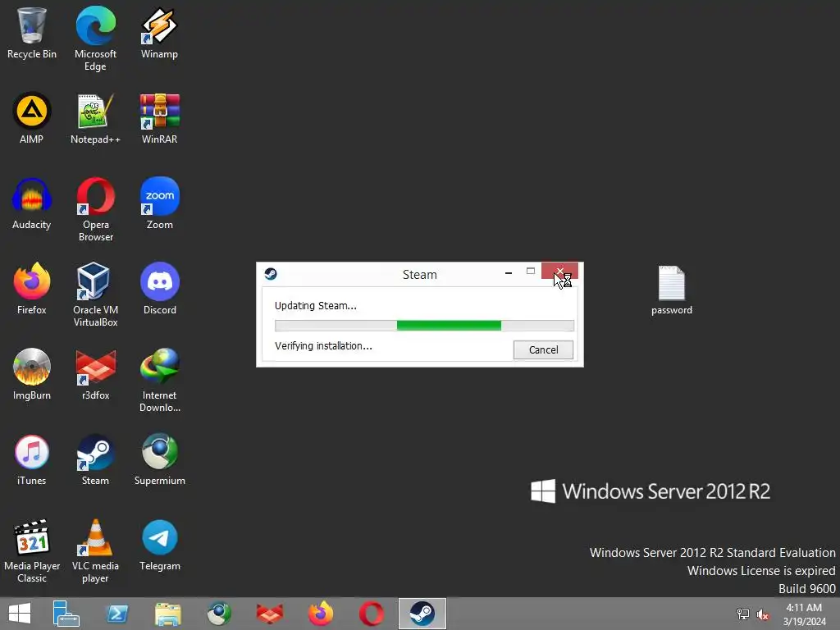840x630 pixels.
Task: Select the Steam desktop shortcut
Action: (x=95, y=460)
